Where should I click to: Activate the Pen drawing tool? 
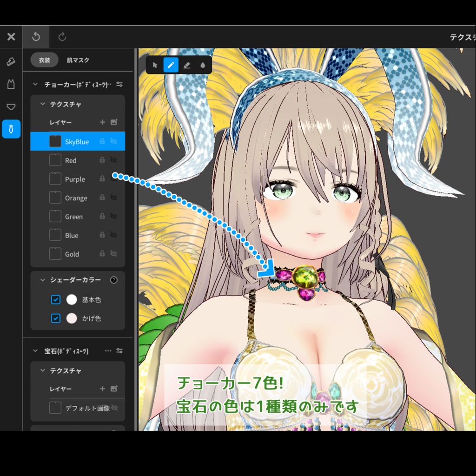(171, 65)
